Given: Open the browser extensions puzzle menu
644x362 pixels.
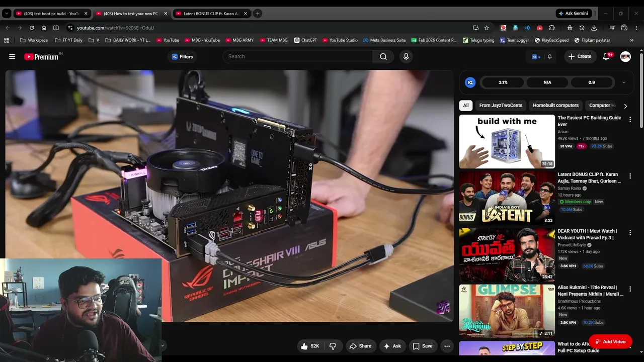Looking at the screenshot, I should point(552,28).
